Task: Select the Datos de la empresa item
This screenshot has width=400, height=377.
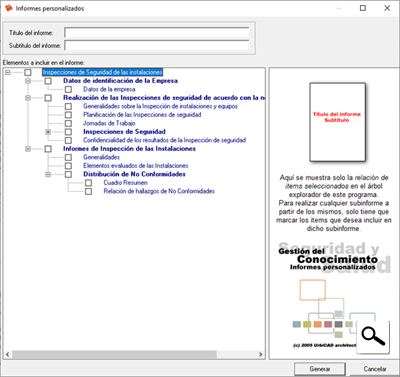Action: [x=109, y=89]
